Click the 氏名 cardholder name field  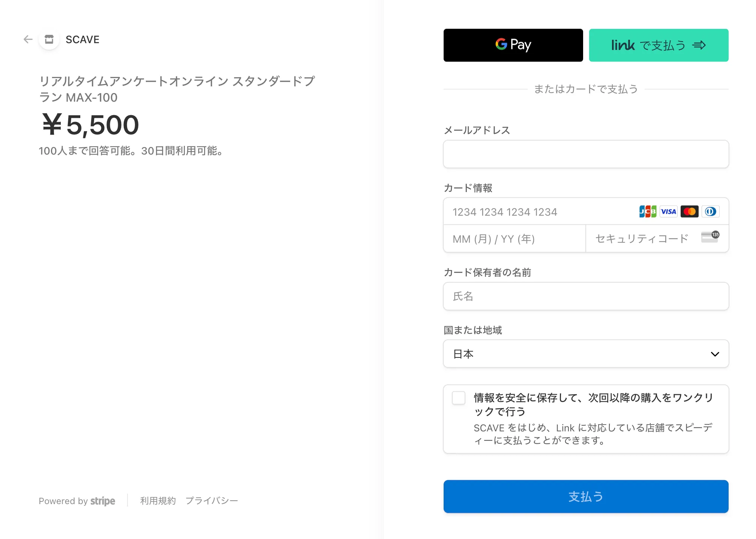(586, 296)
